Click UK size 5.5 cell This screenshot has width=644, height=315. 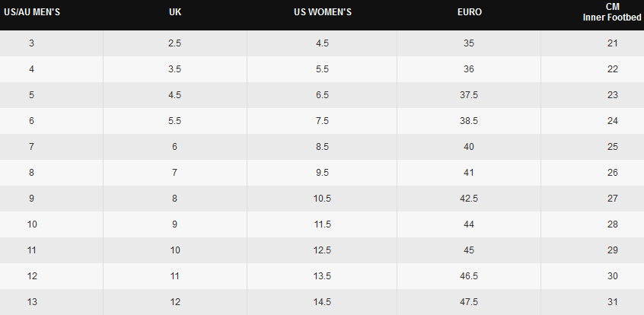click(174, 121)
